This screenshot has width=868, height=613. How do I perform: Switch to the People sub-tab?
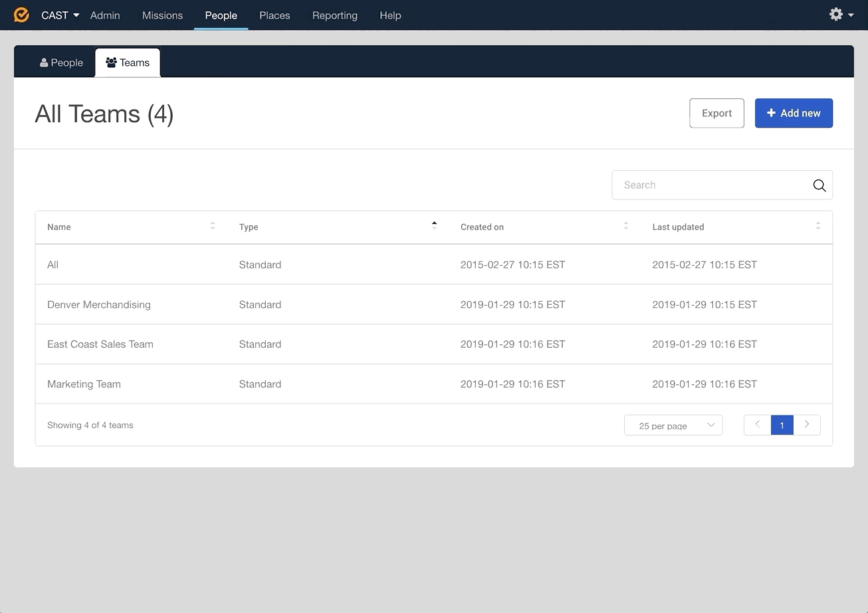point(61,62)
